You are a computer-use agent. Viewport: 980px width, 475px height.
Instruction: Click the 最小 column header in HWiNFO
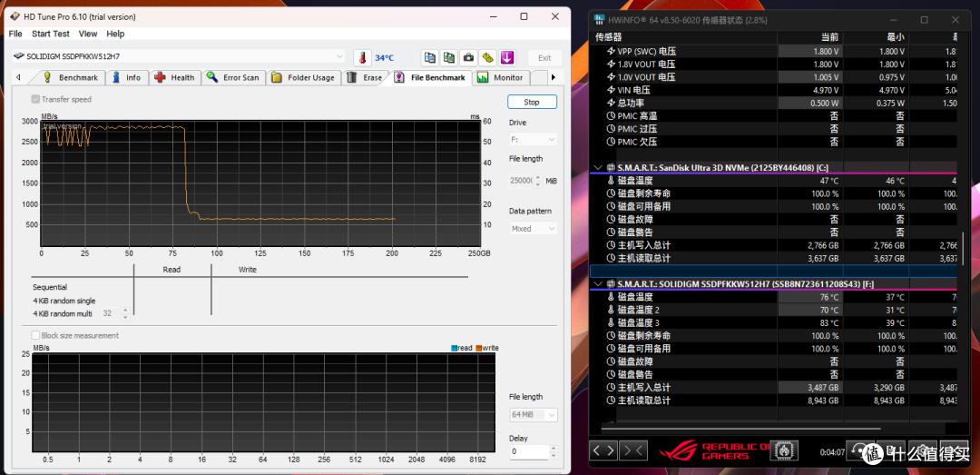point(896,36)
